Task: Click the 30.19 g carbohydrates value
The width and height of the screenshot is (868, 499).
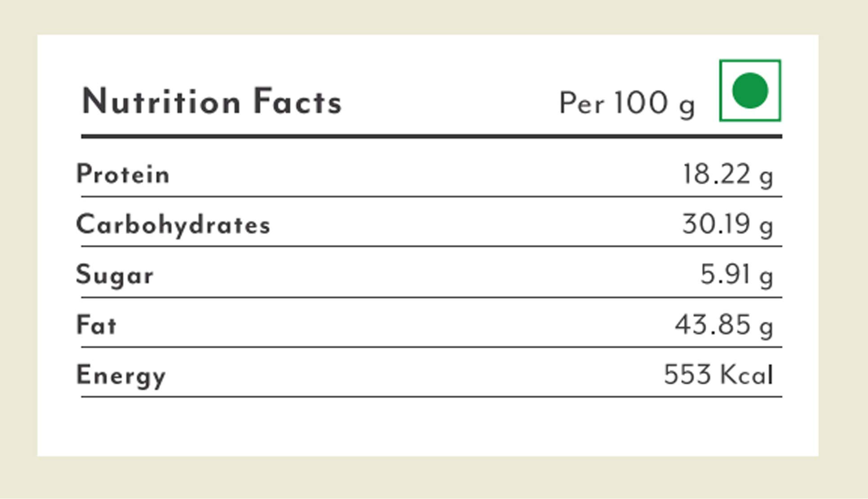Action: [728, 224]
